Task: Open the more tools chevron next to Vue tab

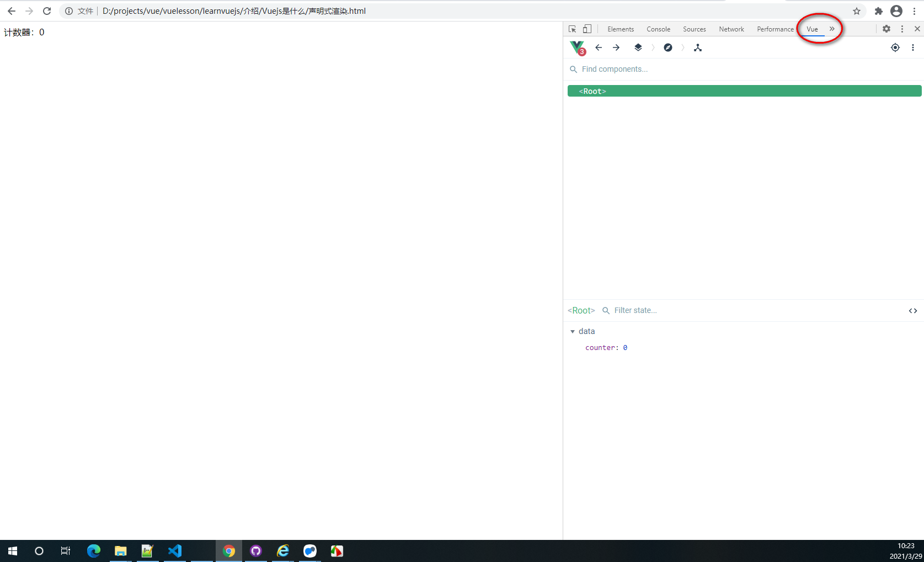Action: 832,29
